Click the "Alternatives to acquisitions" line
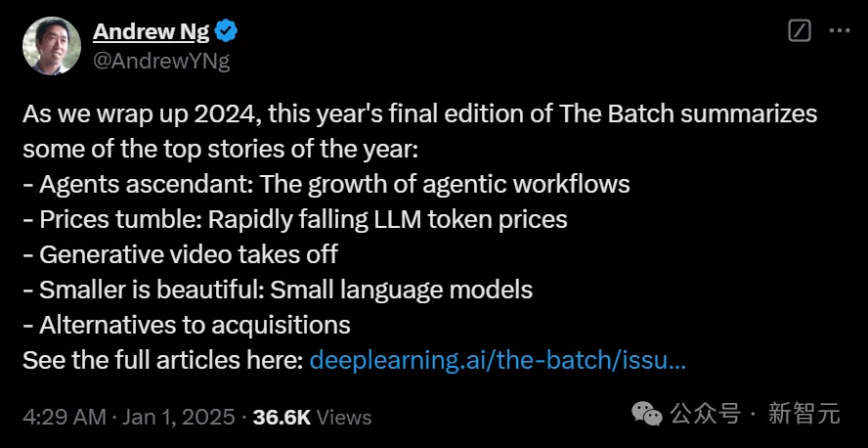 (186, 325)
